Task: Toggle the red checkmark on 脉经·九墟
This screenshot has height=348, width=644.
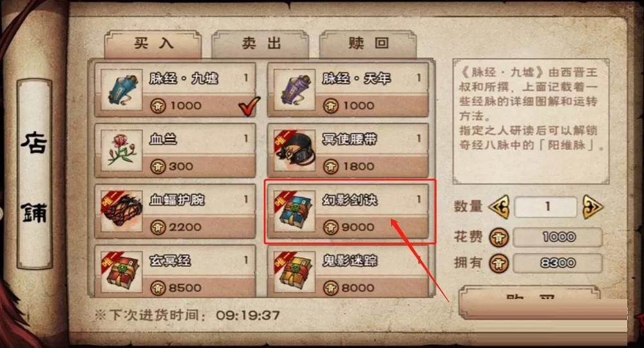Action: pyautogui.click(x=249, y=106)
